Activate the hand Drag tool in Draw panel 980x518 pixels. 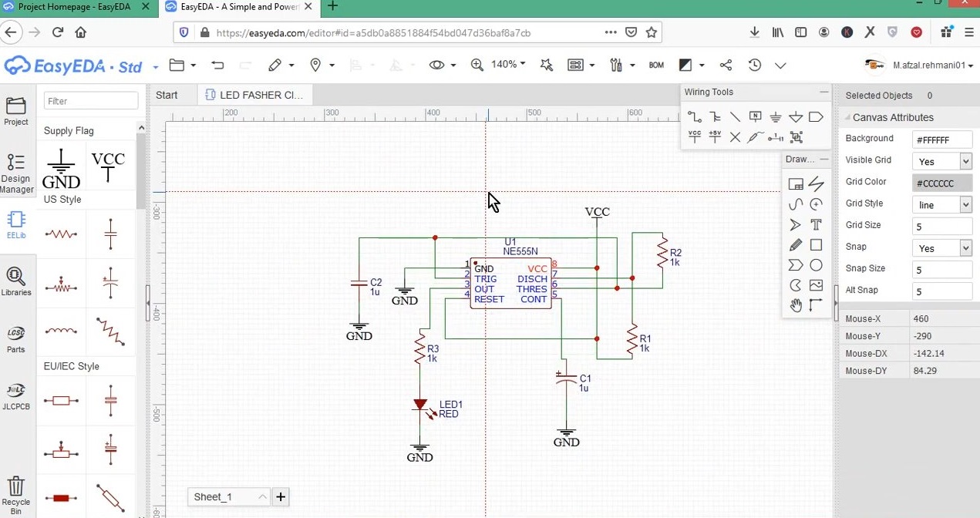click(x=796, y=306)
